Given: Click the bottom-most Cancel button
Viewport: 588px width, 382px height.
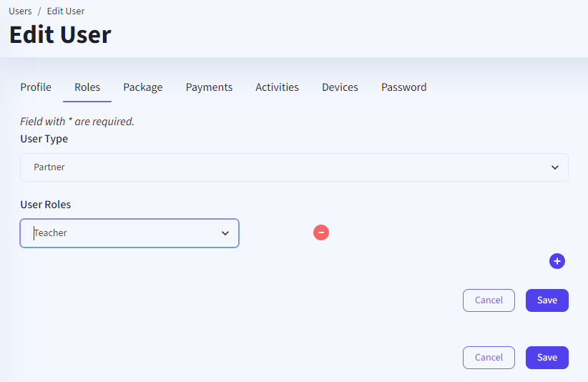Looking at the screenshot, I should click(489, 358).
